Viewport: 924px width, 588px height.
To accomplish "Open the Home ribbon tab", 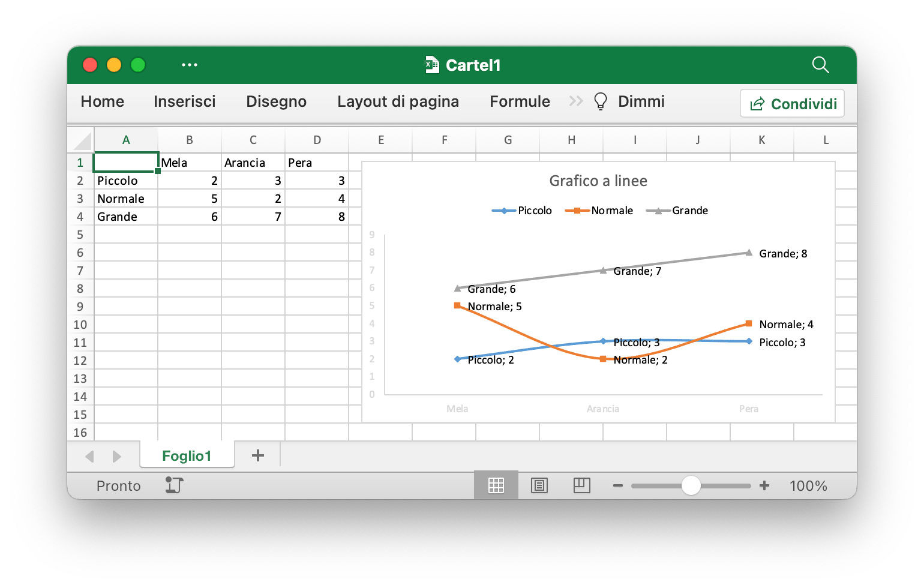I will pos(103,101).
